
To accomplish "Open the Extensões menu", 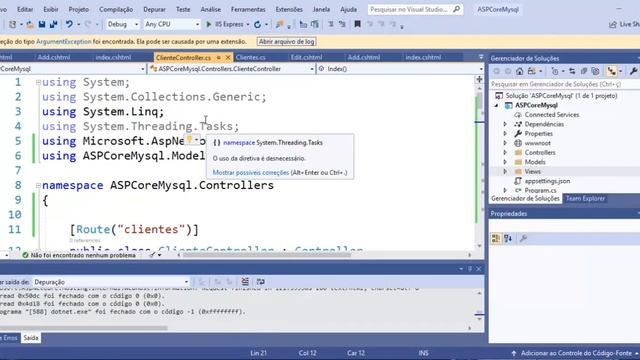I will [289, 9].
